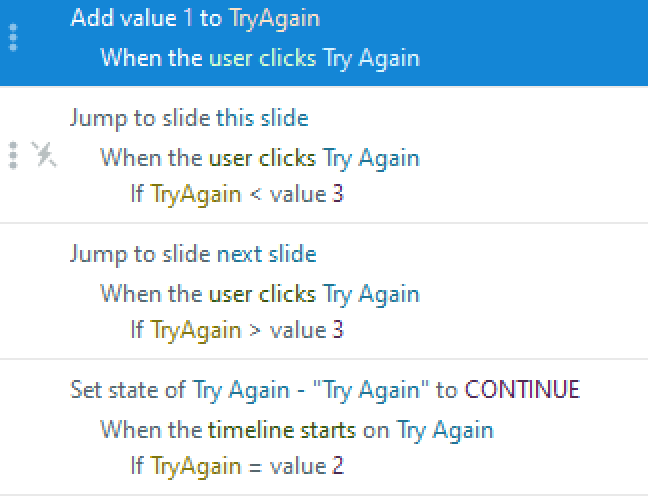The height and width of the screenshot is (496, 648).
Task: Click the 'this slide' target link
Action: pos(262,118)
